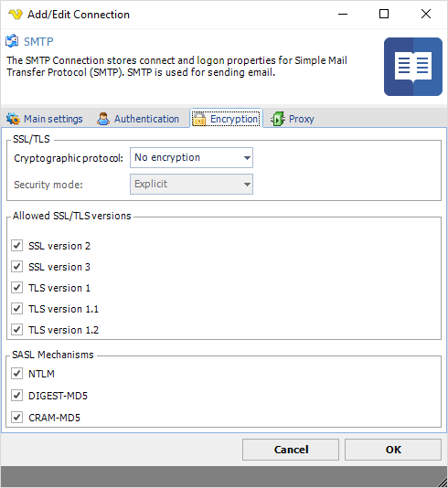
Task: Open the Cryptographic protocol dropdown
Action: pos(191,158)
